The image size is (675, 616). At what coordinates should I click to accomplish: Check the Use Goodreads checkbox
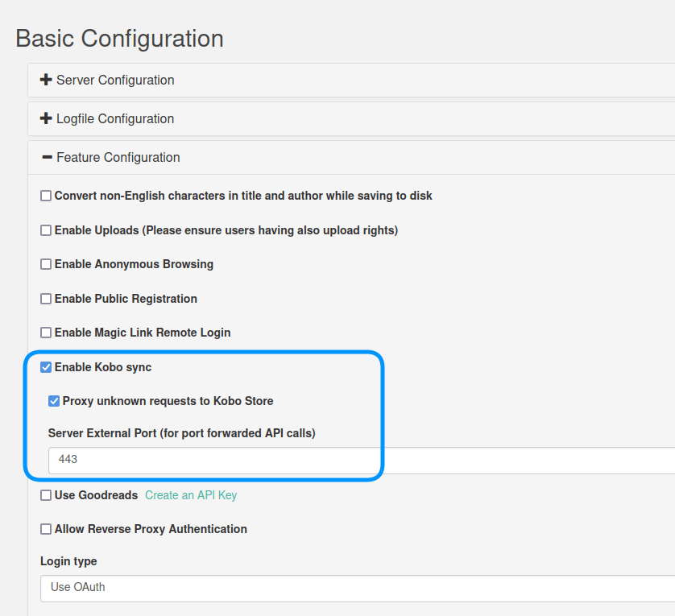46,495
